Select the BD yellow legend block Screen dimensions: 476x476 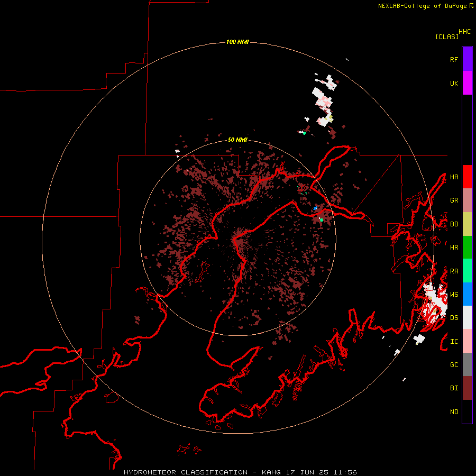pos(467,224)
